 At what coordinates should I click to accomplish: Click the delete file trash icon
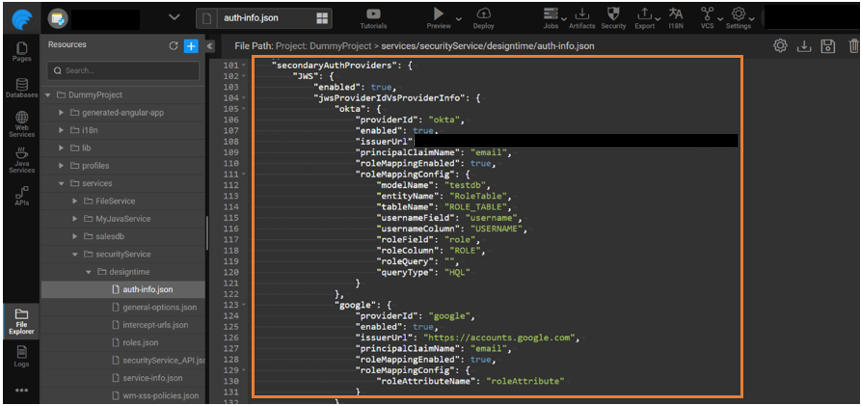click(853, 46)
